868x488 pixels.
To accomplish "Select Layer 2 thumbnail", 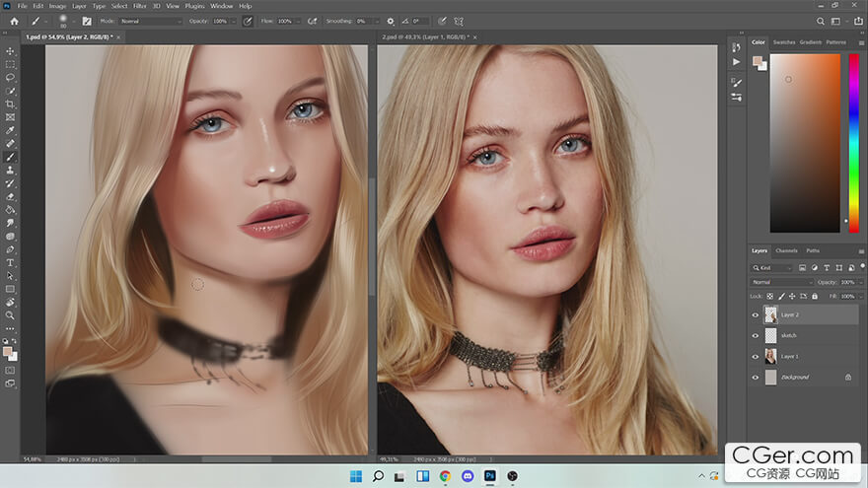I will click(770, 314).
